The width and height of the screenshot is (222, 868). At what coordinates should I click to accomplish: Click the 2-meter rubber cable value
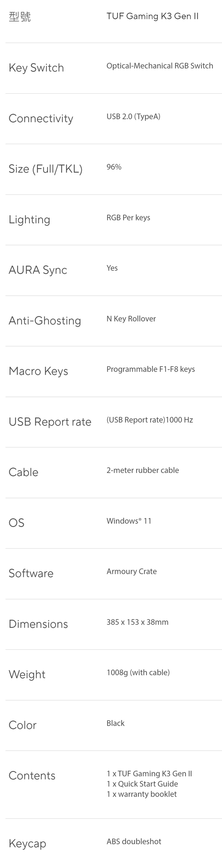(142, 470)
